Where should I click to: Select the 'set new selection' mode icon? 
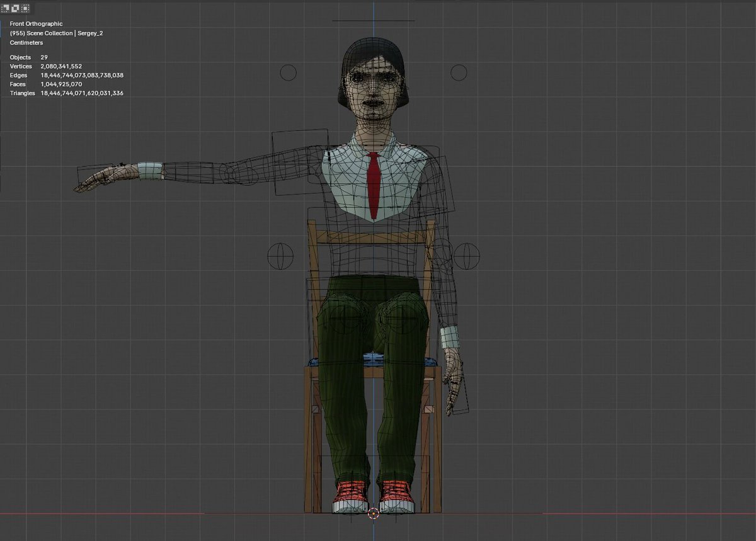pyautogui.click(x=5, y=9)
